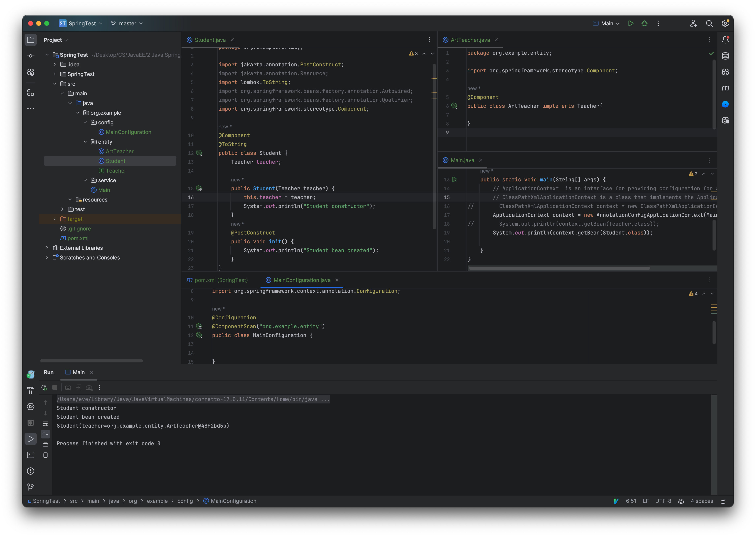The image size is (756, 537).
Task: Open master branch dropdown
Action: (127, 24)
